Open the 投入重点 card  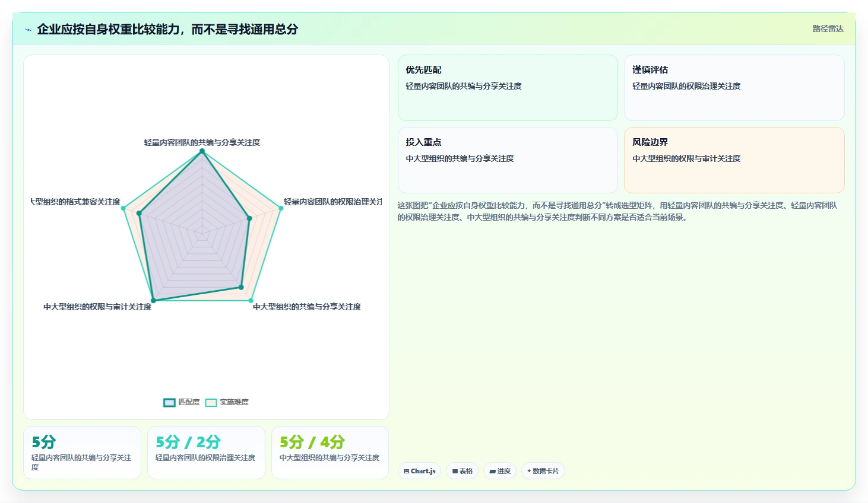pos(508,160)
